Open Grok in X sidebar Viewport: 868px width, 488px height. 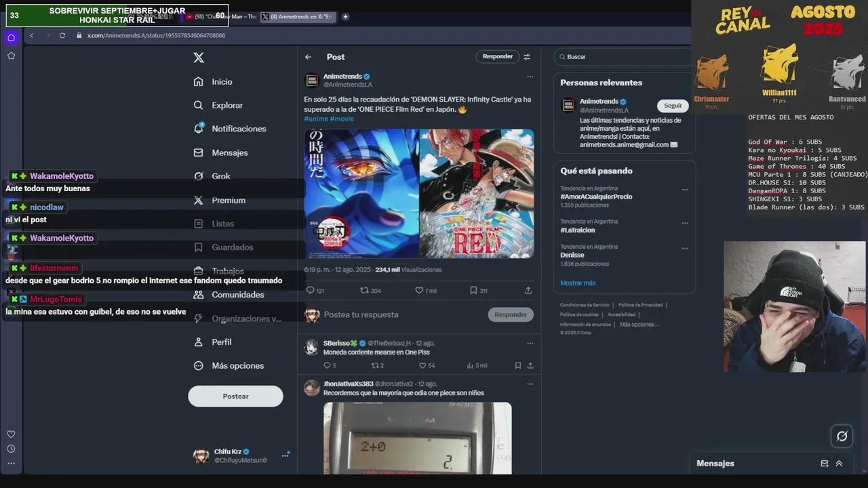pyautogui.click(x=212, y=176)
